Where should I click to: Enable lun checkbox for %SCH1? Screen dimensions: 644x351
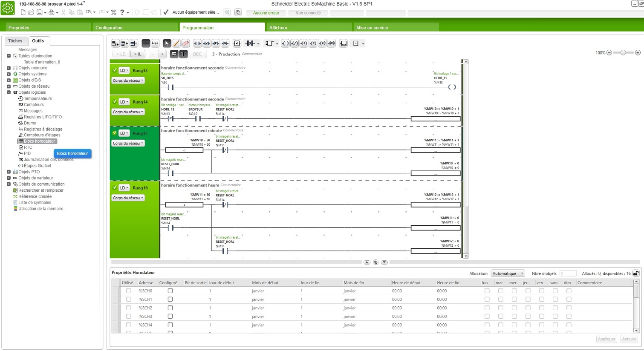pyautogui.click(x=487, y=299)
